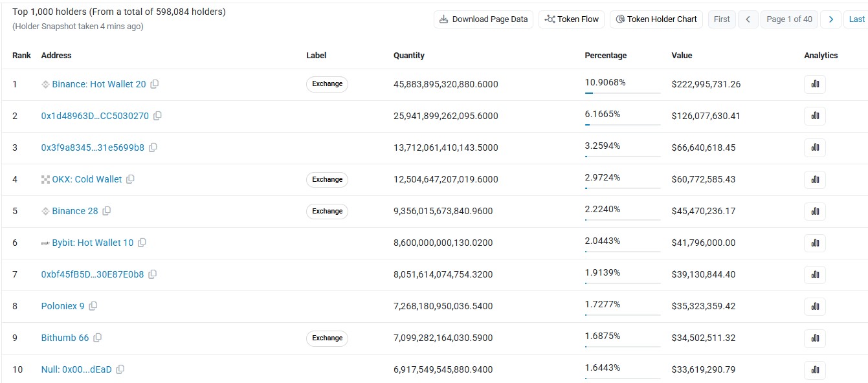Viewport: 868px width, 383px height.
Task: Copy the Null: 0x00...dEaD address
Action: [120, 369]
